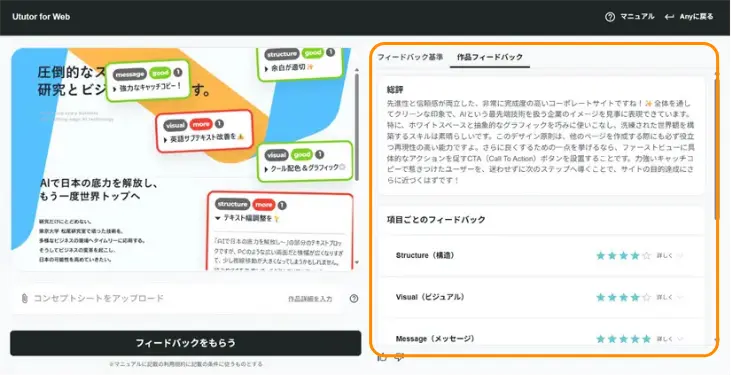Open the 作品詳細を入力 link
The height and width of the screenshot is (375, 731).
[x=310, y=299]
